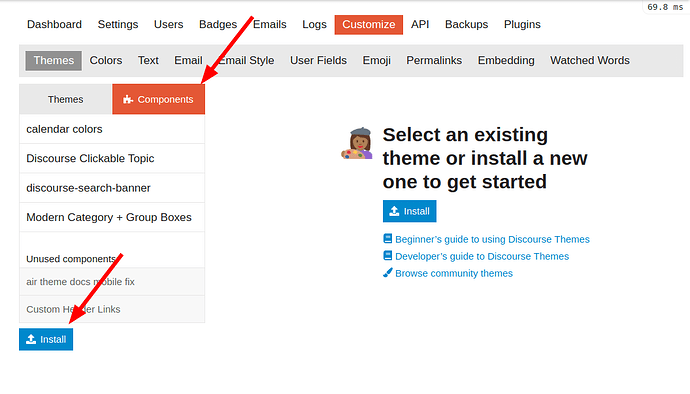Click the Install button below component list
The height and width of the screenshot is (394, 690).
tap(46, 339)
